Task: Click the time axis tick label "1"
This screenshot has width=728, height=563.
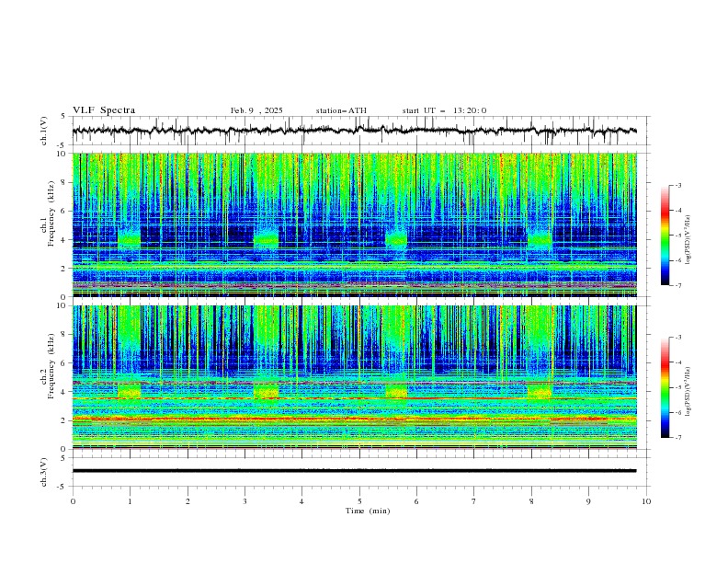Action: pyautogui.click(x=130, y=501)
